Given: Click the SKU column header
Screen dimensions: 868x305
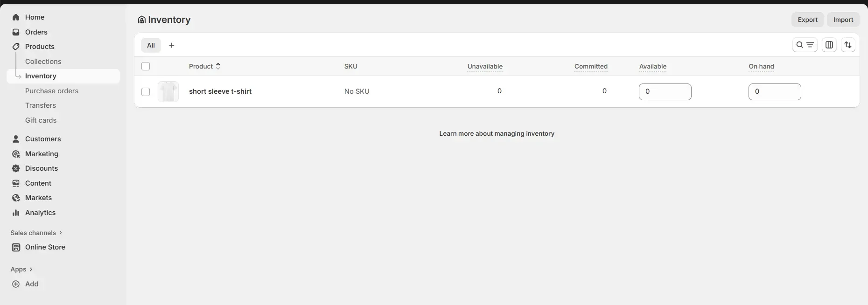Looking at the screenshot, I should (x=351, y=66).
